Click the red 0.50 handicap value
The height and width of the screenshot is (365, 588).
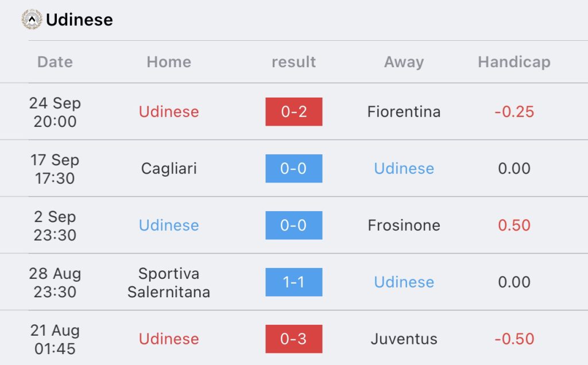coord(514,225)
